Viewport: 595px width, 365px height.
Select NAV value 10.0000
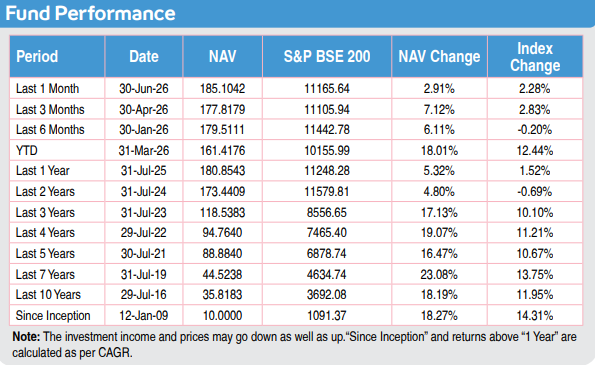click(x=222, y=315)
